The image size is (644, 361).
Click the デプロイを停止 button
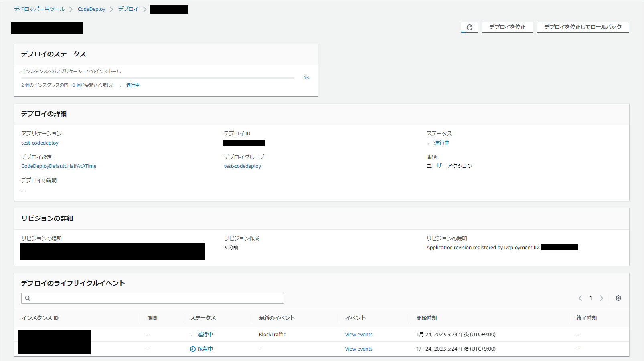pos(507,27)
